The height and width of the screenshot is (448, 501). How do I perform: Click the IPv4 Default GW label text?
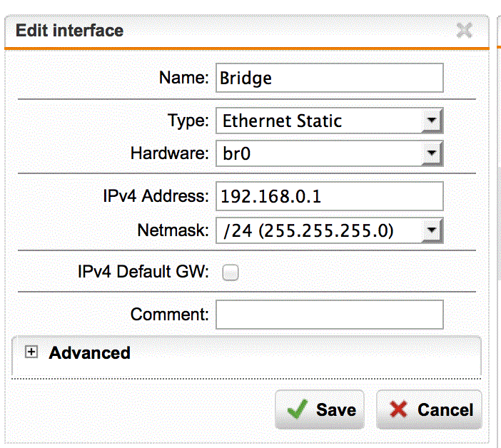tap(143, 272)
